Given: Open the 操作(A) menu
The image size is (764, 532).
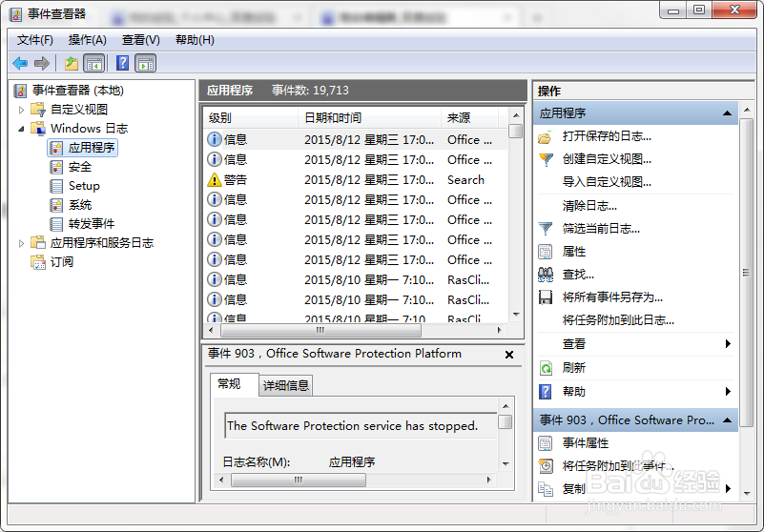Looking at the screenshot, I should (x=87, y=40).
